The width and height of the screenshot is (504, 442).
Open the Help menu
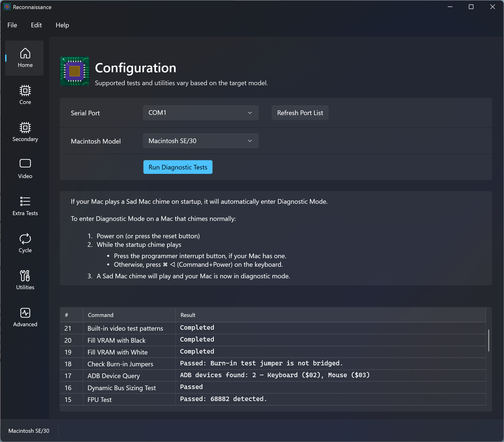point(62,25)
